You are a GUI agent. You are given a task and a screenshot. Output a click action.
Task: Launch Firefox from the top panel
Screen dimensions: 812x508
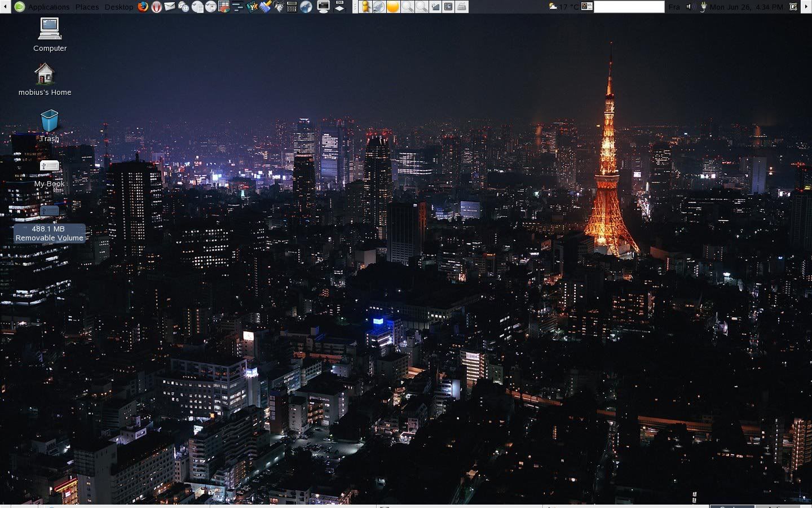click(x=143, y=7)
